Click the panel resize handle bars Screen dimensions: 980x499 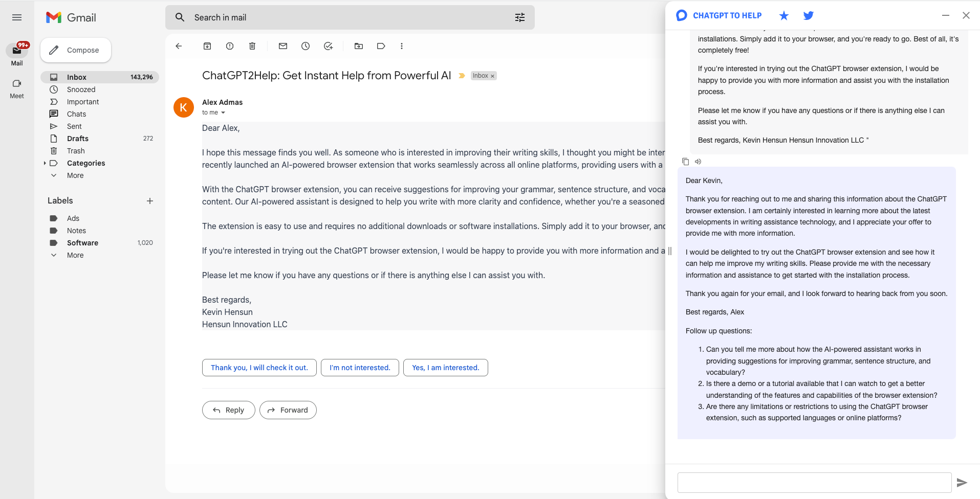tap(670, 251)
